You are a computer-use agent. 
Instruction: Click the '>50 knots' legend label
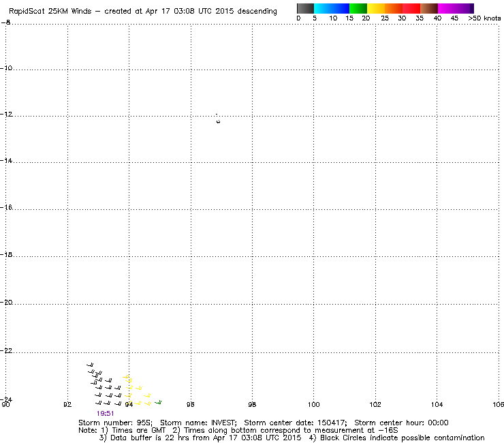pyautogui.click(x=484, y=18)
